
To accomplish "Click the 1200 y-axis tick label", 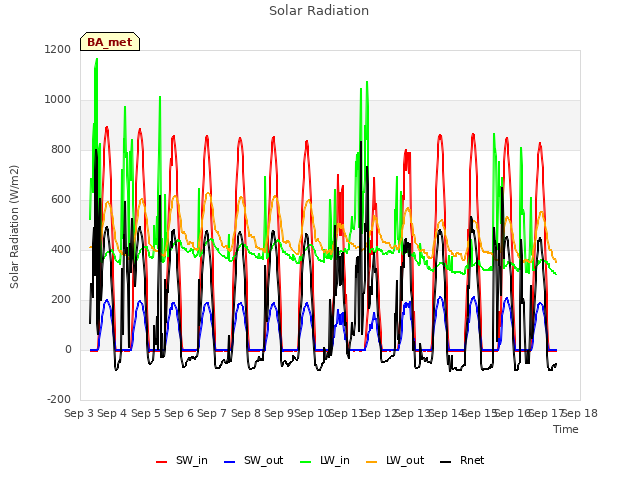I will tap(58, 49).
